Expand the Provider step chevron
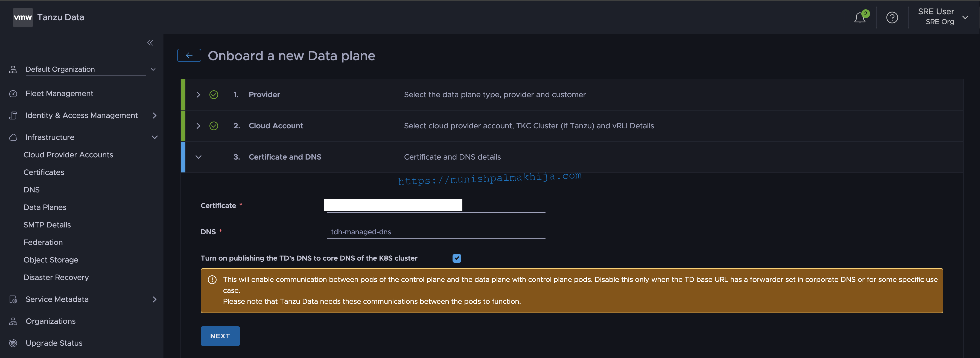Image resolution: width=980 pixels, height=358 pixels. 198,95
